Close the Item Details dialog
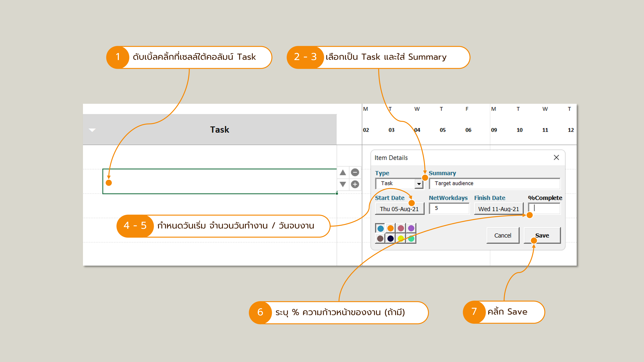644x362 pixels. point(556,158)
